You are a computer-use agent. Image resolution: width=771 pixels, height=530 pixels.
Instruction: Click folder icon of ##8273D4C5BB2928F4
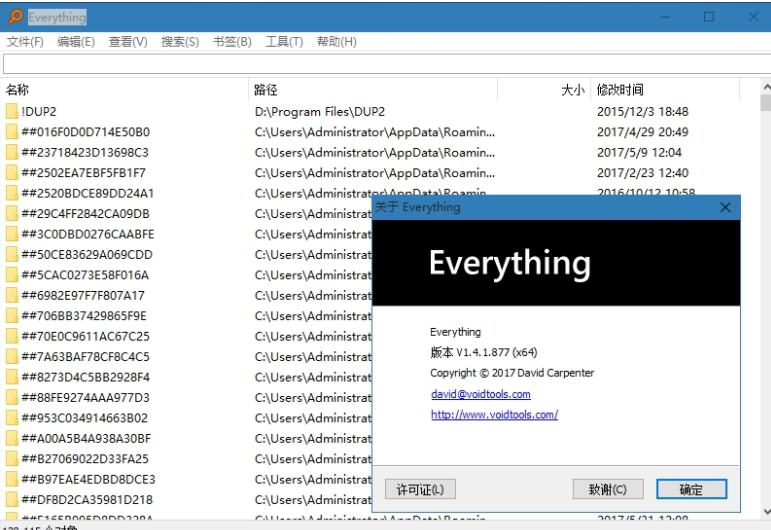click(12, 377)
